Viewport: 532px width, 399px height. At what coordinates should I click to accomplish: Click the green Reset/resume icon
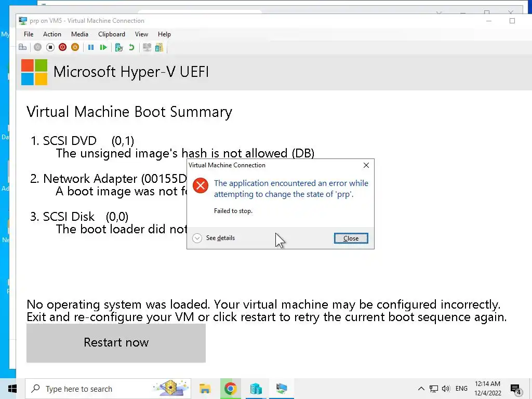[x=103, y=47]
